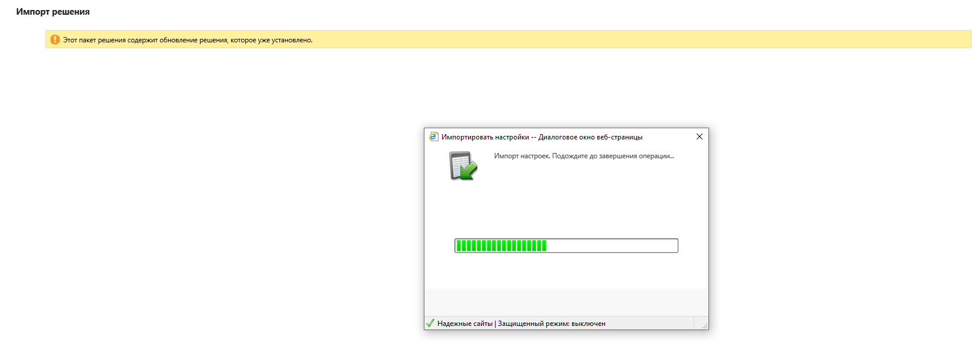Click the 'Импорт решения' page heading
Screen dimensions: 980x343
point(53,12)
